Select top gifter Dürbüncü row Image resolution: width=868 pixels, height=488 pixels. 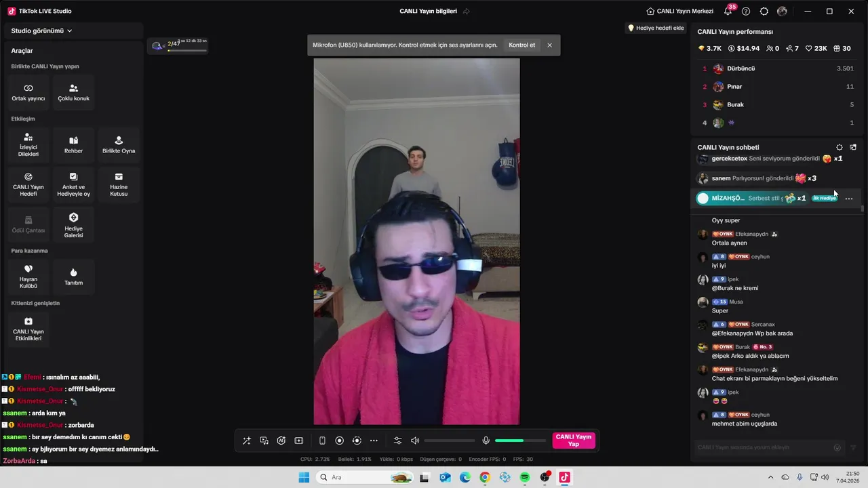777,68
